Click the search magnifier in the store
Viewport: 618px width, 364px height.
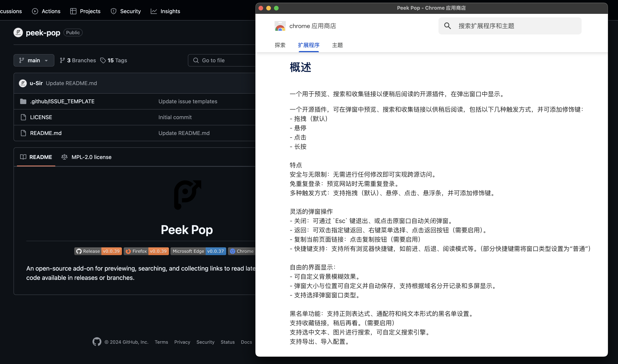point(448,26)
